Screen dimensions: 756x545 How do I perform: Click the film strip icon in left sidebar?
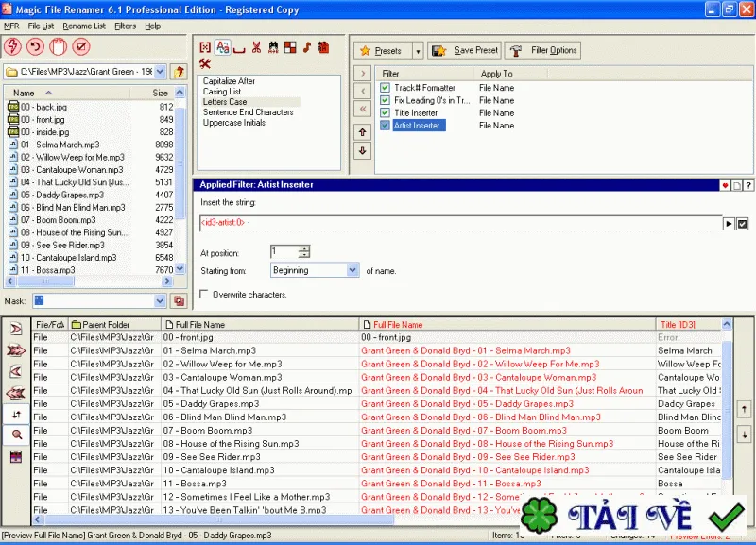(x=16, y=456)
